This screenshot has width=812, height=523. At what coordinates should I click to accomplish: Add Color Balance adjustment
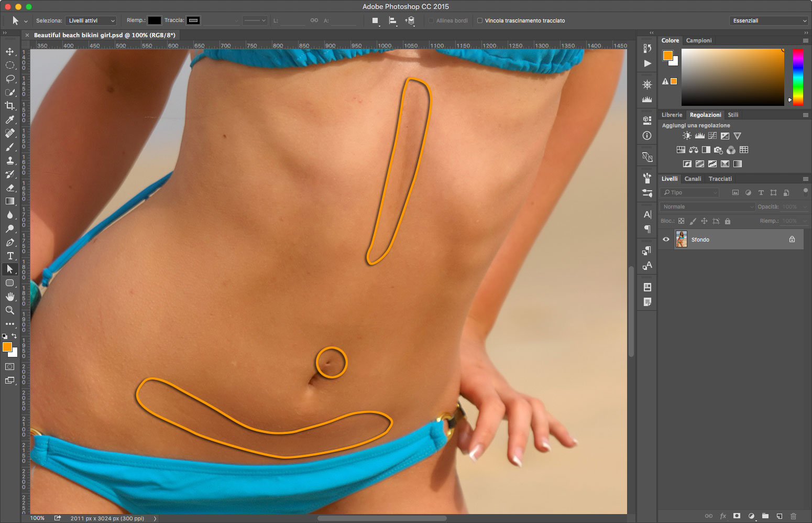click(693, 150)
